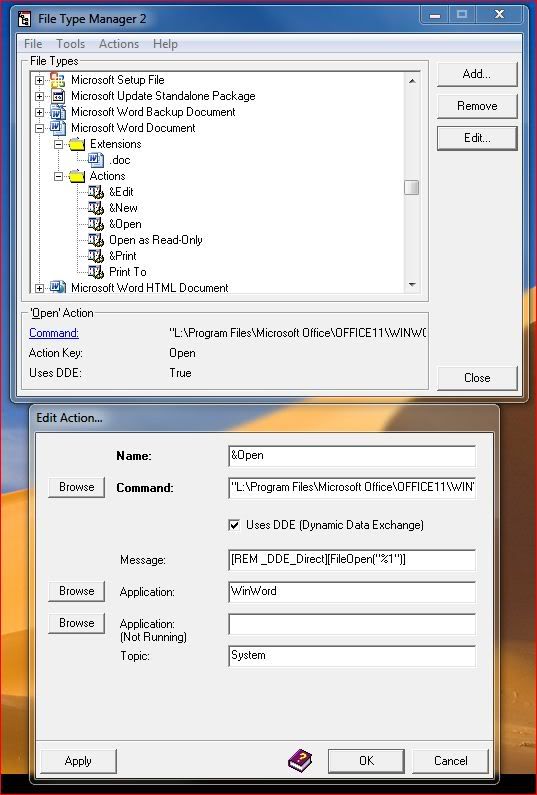Click the Open as Read-Only action icon
The height and width of the screenshot is (795, 537).
pyautogui.click(x=96, y=240)
